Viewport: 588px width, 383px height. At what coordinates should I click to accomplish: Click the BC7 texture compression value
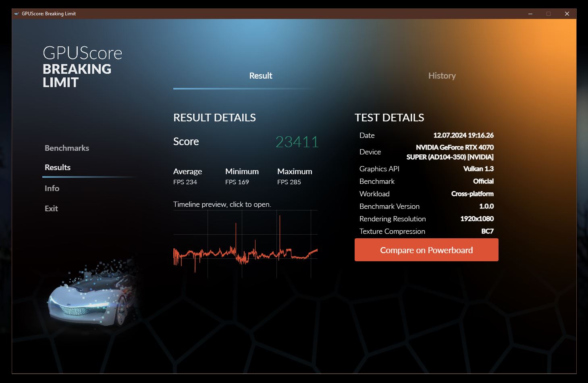click(487, 231)
